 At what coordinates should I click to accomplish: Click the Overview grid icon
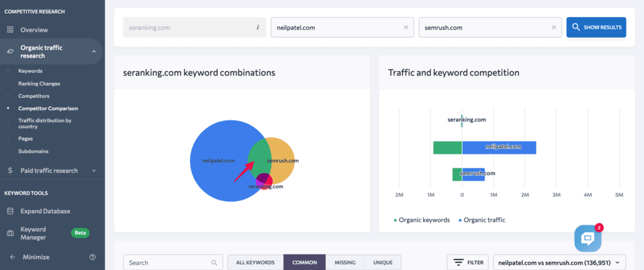[10, 30]
